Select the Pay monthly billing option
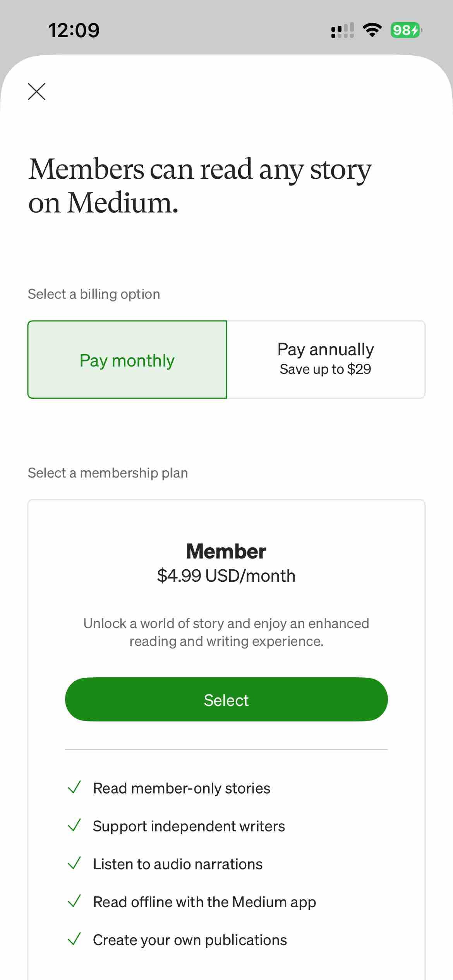Screen dimensions: 453x980 127,360
